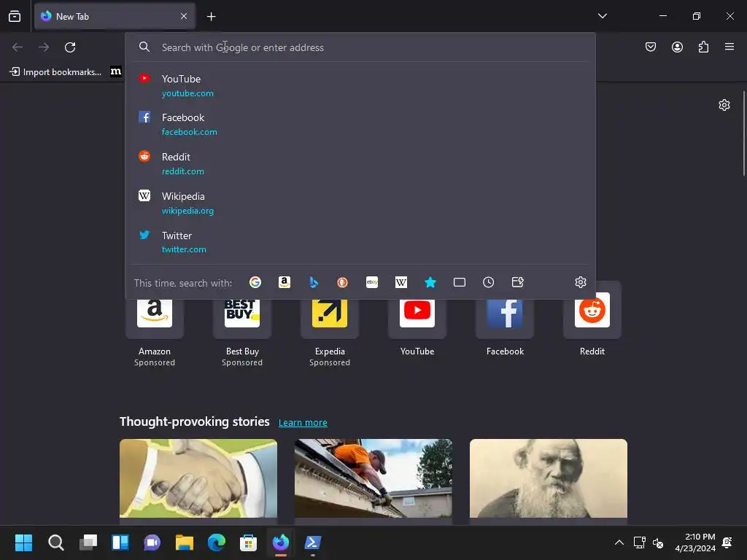Search this time with Wikipedia icon
Screen dimensions: 747x560
pos(401,282)
